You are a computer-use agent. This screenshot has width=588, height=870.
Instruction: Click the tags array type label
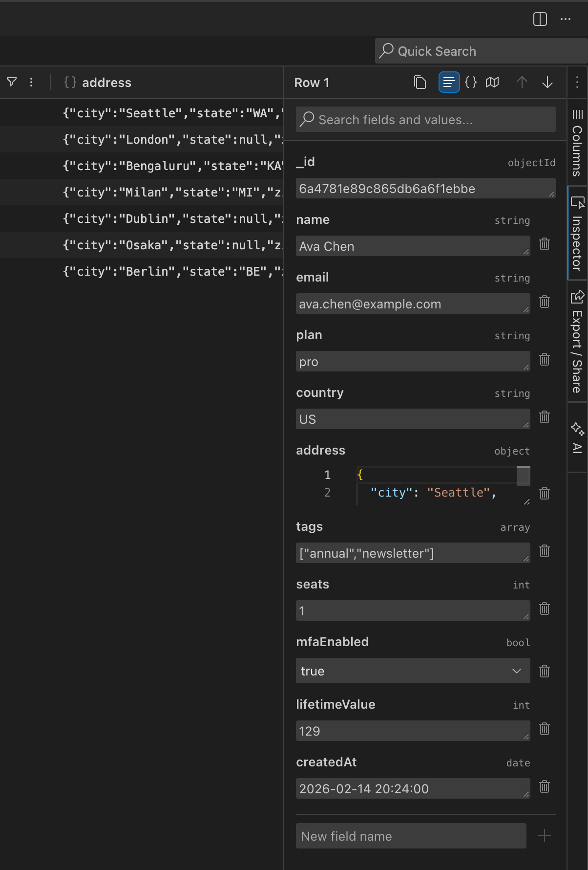(x=515, y=527)
